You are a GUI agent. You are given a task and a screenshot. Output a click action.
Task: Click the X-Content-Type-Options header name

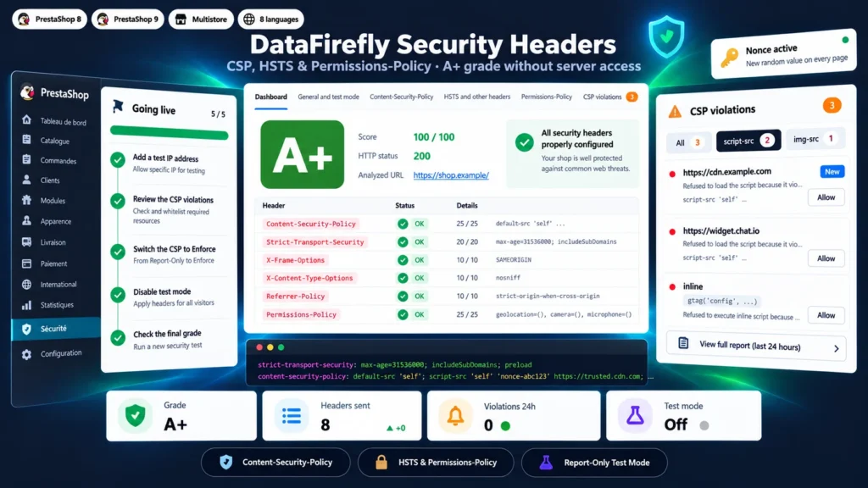coord(309,278)
